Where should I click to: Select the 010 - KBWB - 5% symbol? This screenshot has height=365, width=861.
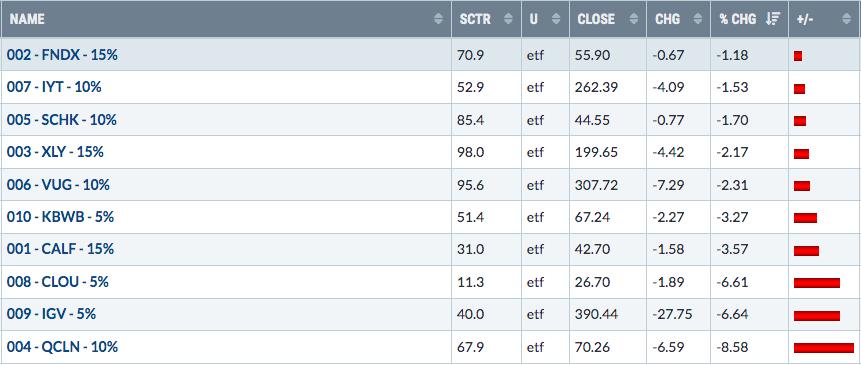(60, 217)
